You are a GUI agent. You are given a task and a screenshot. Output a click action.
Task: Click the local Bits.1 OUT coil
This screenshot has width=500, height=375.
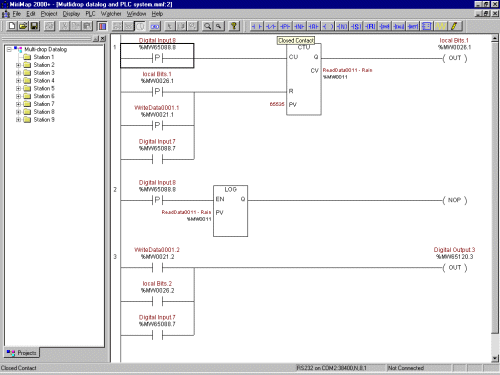pyautogui.click(x=455, y=58)
